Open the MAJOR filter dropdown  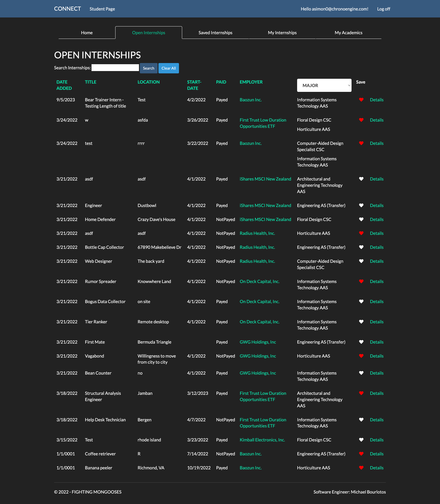click(x=324, y=85)
